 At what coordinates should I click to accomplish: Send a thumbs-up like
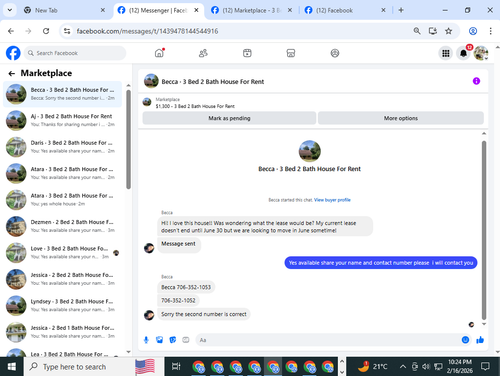(x=480, y=340)
